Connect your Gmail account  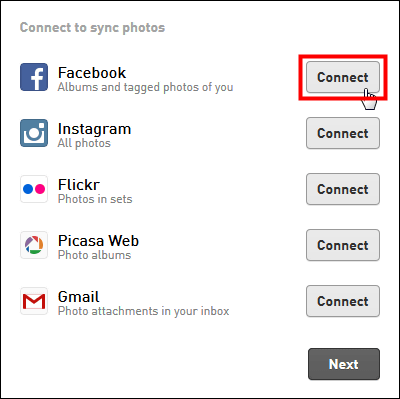tap(343, 301)
